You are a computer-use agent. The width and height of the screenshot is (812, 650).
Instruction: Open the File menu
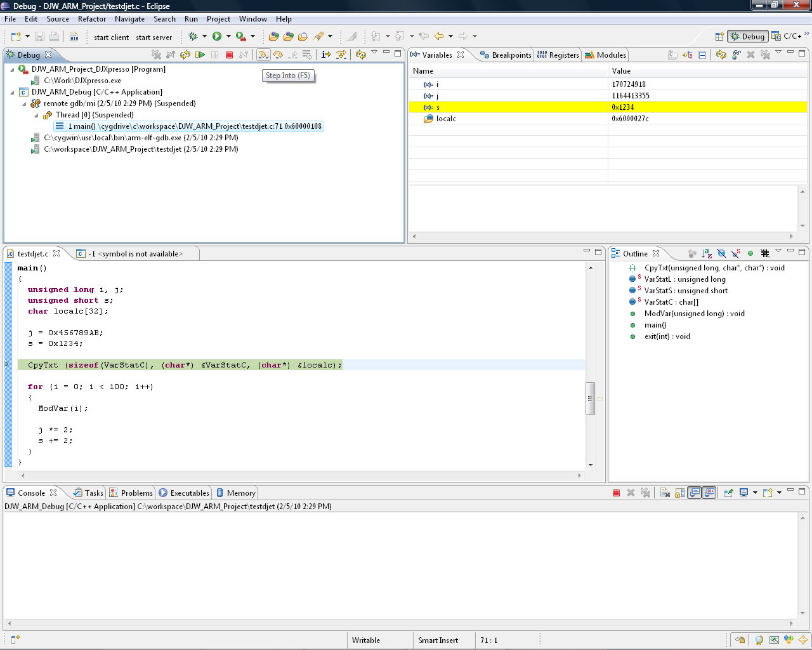(10, 19)
